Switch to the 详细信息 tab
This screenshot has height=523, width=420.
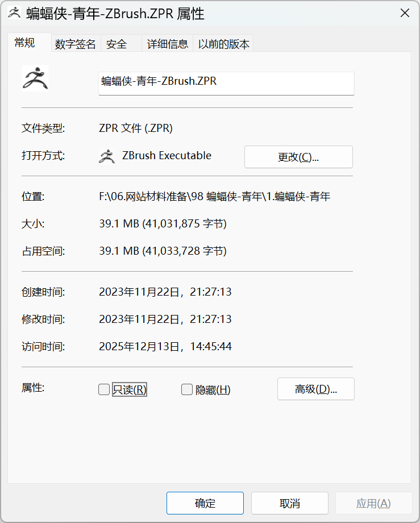click(168, 44)
